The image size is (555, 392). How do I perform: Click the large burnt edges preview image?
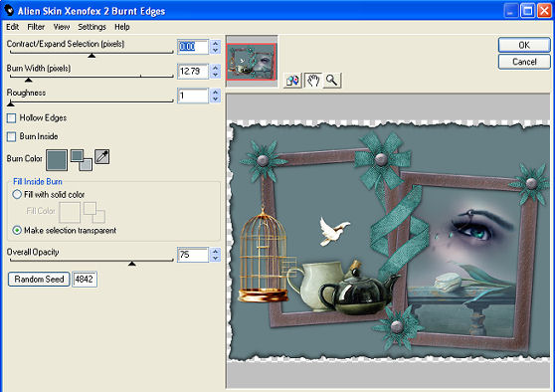[x=388, y=241]
